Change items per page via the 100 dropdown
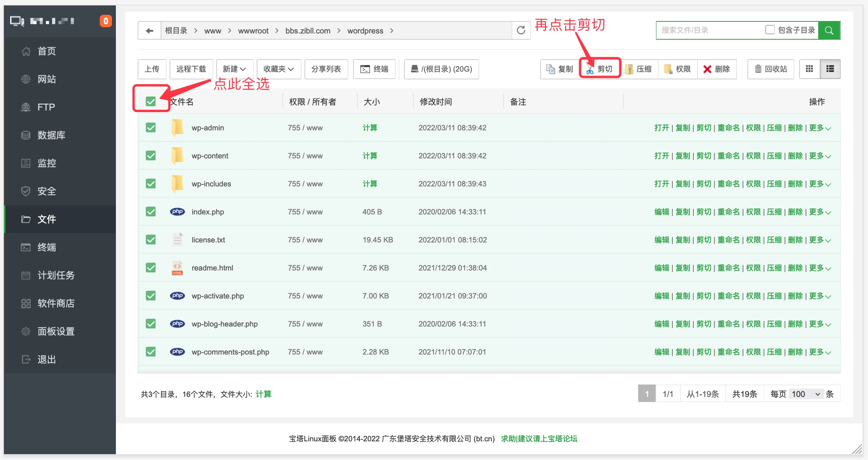Screen dimensions: 868x460 click(x=805, y=393)
